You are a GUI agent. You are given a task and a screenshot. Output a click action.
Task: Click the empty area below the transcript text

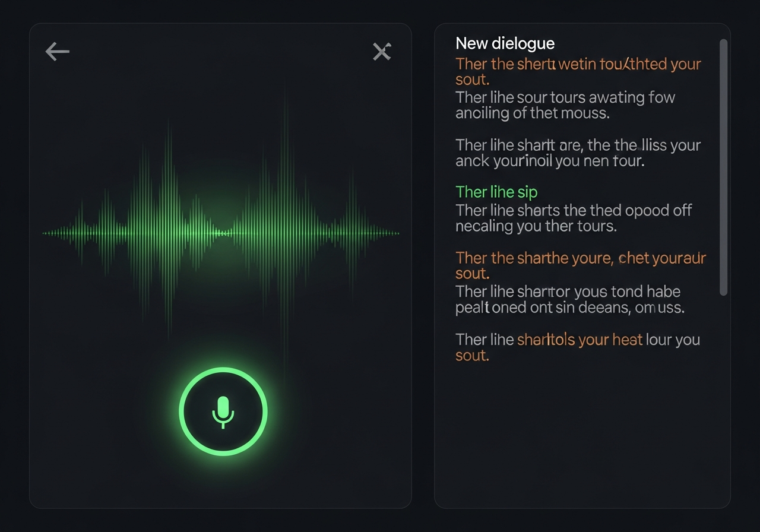point(582,439)
